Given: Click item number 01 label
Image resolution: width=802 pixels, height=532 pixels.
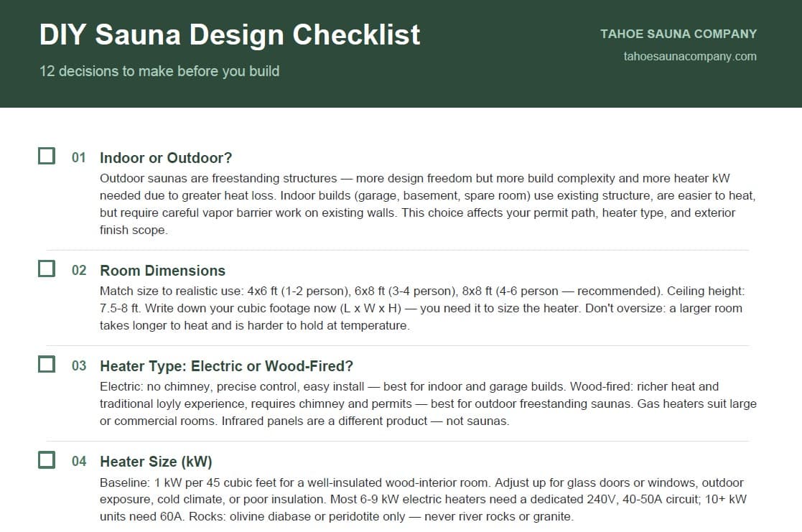Looking at the screenshot, I should pyautogui.click(x=79, y=157).
